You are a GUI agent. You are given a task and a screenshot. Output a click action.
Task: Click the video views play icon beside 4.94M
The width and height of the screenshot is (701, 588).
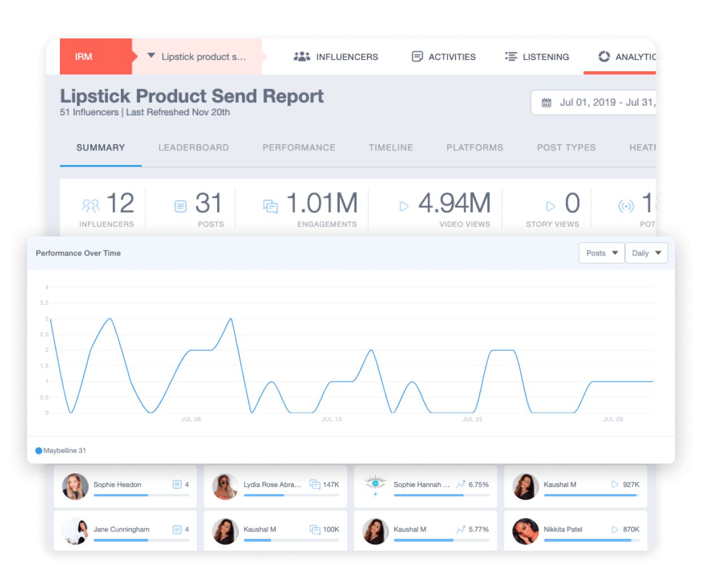404,207
